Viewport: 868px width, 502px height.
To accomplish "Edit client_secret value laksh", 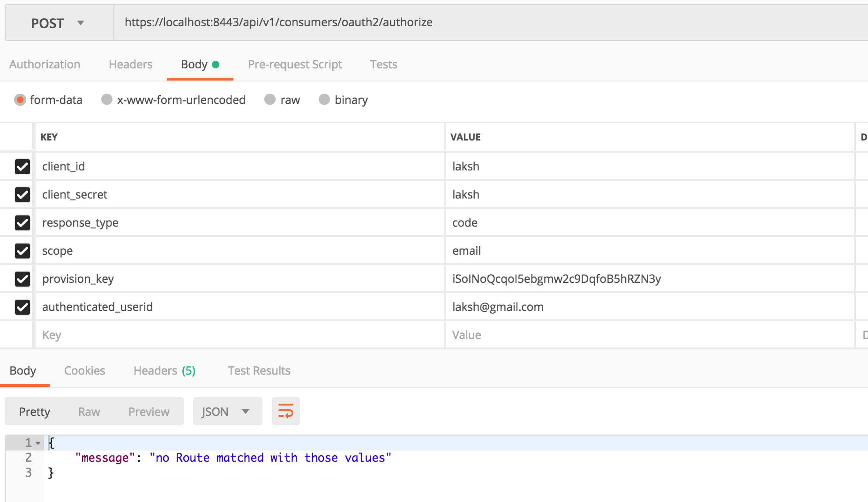I will pyautogui.click(x=650, y=194).
